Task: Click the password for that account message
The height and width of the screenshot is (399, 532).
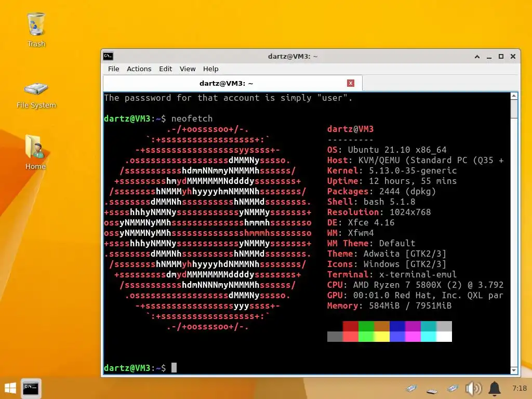Action: point(229,98)
